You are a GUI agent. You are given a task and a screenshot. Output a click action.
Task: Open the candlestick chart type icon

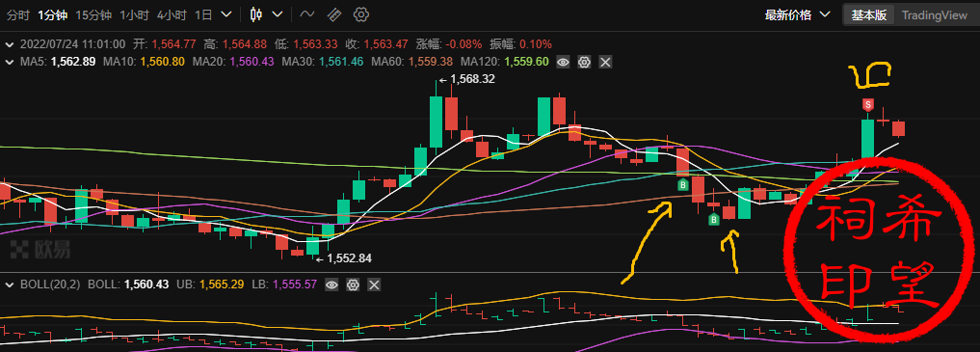point(255,15)
